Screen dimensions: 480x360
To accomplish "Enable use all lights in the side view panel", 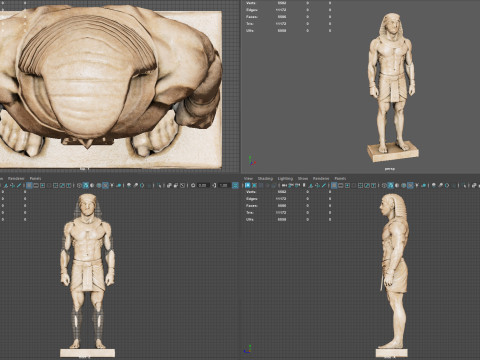I will 417,185.
